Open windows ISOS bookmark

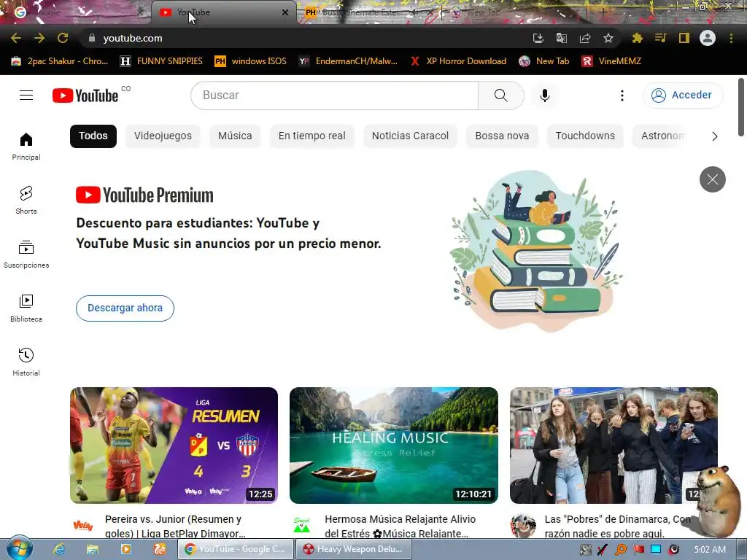click(x=251, y=61)
